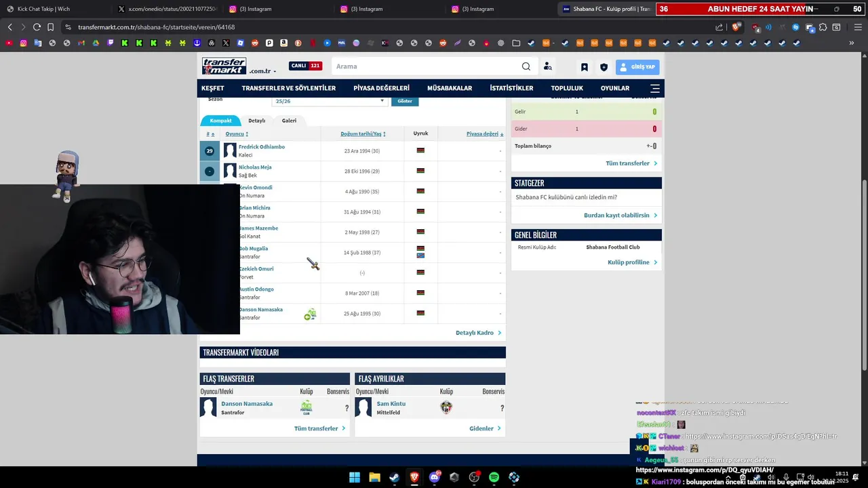Open Fredrick Odhiambo player profile
Viewport: 868px width, 488px height.
[262, 146]
